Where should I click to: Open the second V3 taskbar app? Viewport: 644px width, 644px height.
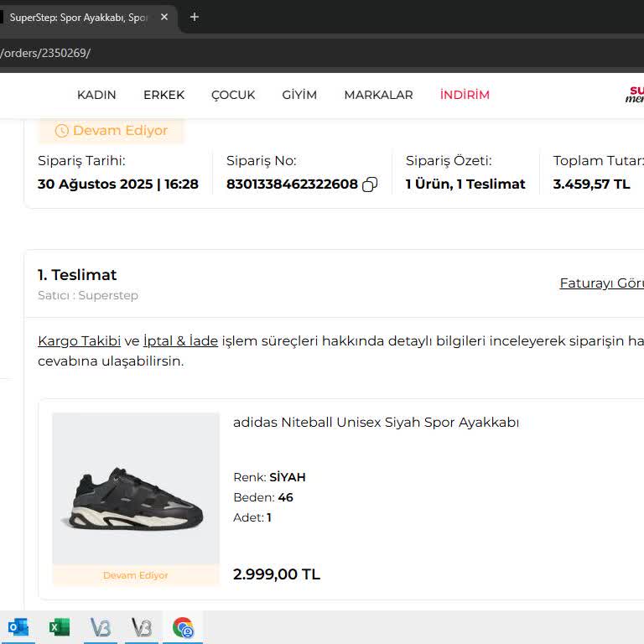[x=142, y=627]
